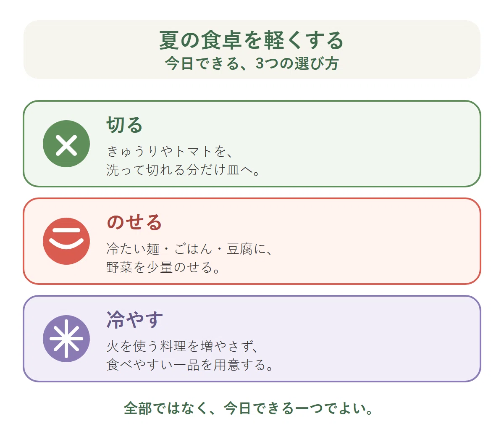This screenshot has height=437, width=504.
Task: Click the text 冷たい麺・ごはん・豆腐に、
Action: [x=190, y=249]
